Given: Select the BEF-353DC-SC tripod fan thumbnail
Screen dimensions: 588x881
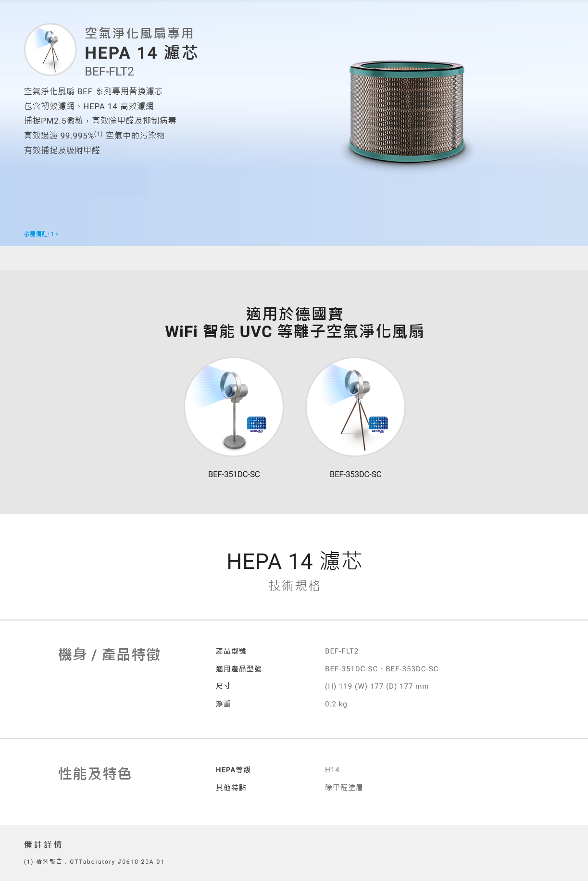Looking at the screenshot, I should point(356,407).
